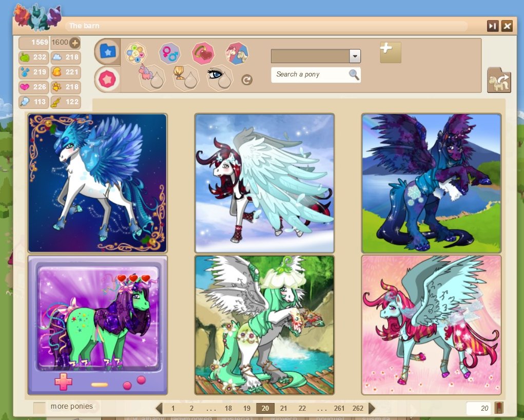Select the heart and ring filter icon

(203, 52)
